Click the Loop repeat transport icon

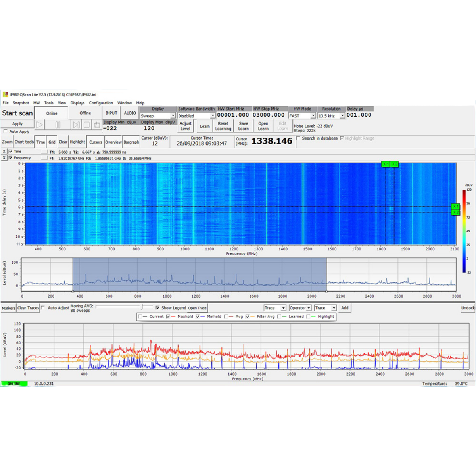click(x=97, y=125)
